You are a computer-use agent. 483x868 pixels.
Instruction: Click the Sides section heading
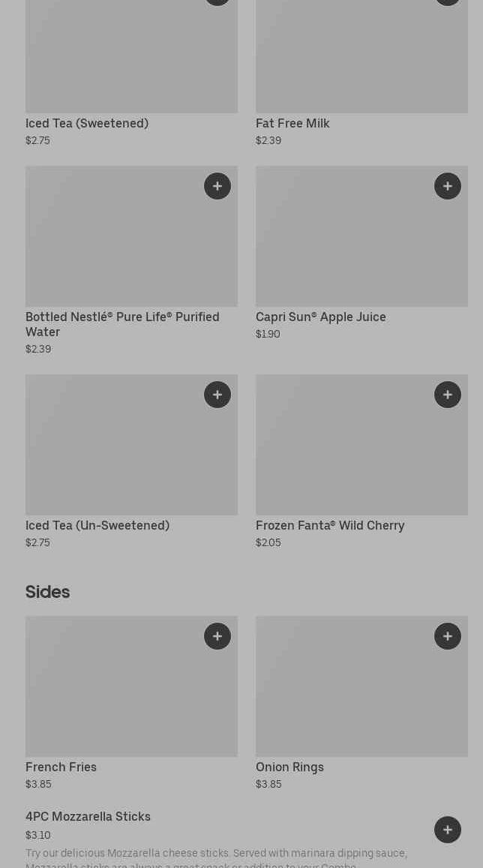[x=47, y=592]
